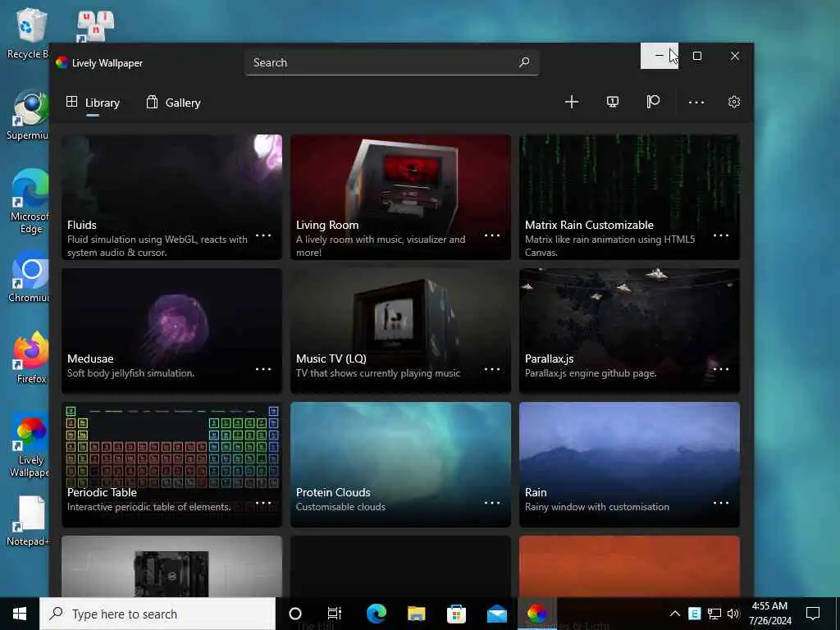This screenshot has height=630, width=840.
Task: Click the Add Wallpaper plus icon
Action: tap(572, 102)
